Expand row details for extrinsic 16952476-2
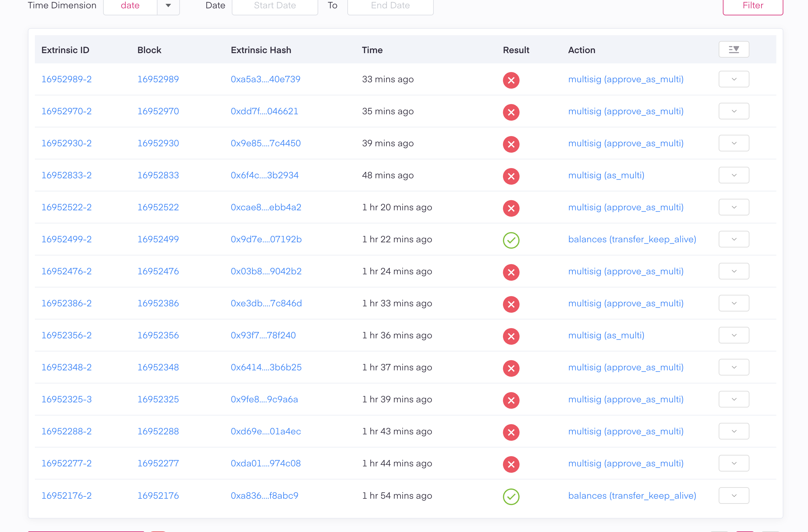The height and width of the screenshot is (532, 808). (734, 271)
